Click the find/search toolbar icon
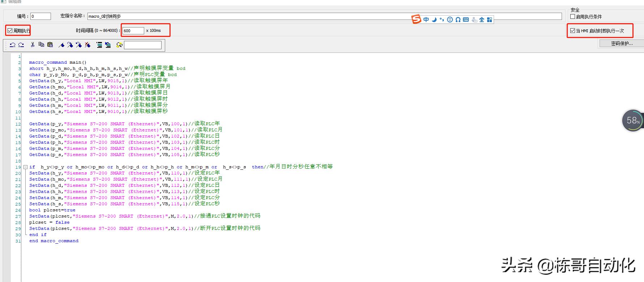This screenshot has width=644, height=282. 119,45
